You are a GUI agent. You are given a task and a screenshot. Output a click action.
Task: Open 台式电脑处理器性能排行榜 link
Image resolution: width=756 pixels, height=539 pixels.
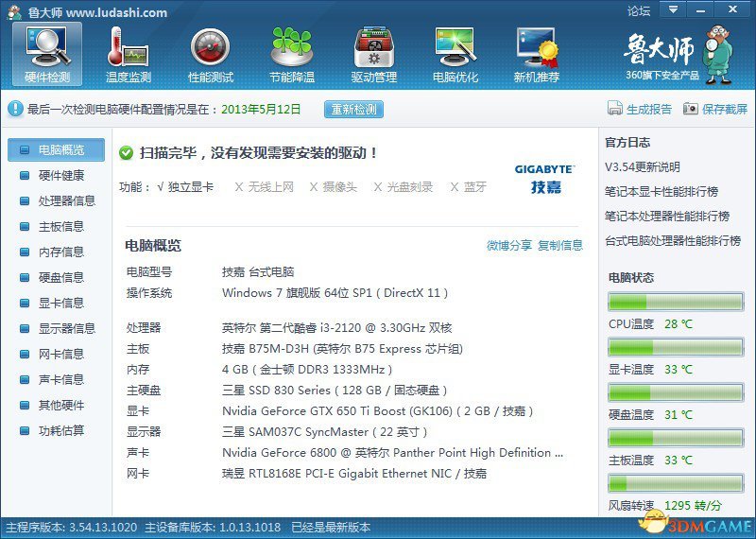point(673,241)
